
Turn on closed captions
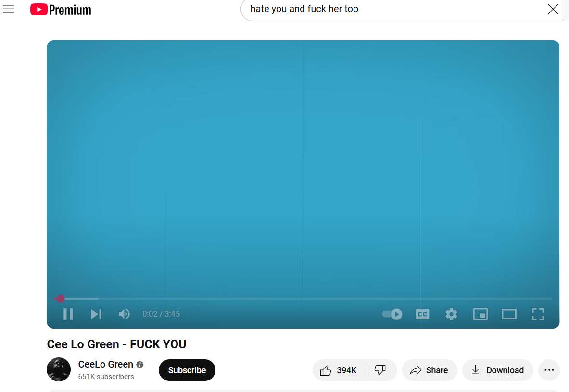tap(422, 314)
